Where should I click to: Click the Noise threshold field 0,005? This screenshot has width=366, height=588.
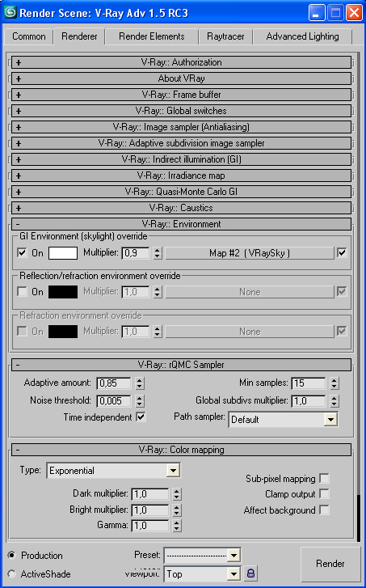click(114, 401)
